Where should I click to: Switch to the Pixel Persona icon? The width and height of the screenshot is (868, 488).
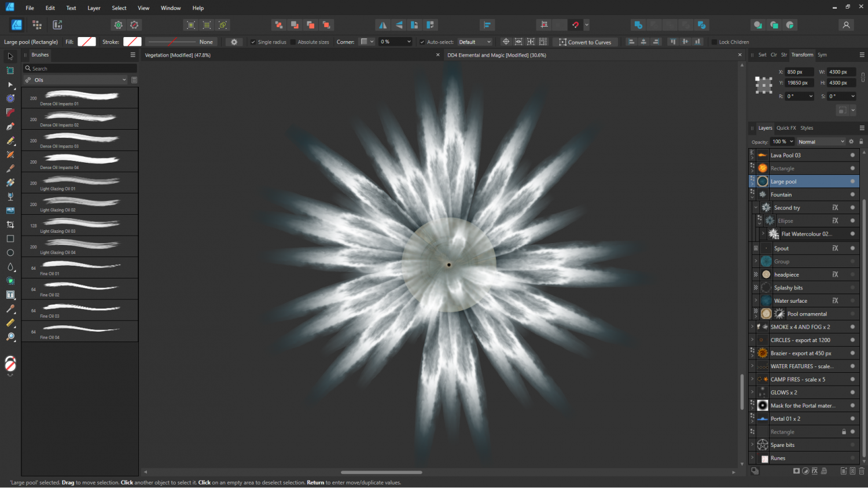point(37,25)
